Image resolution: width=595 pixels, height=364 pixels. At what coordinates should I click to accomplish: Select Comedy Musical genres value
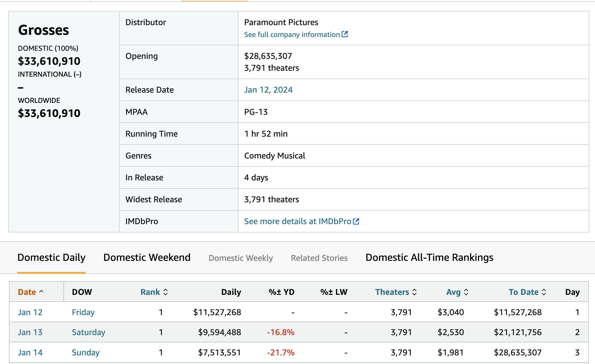(275, 156)
